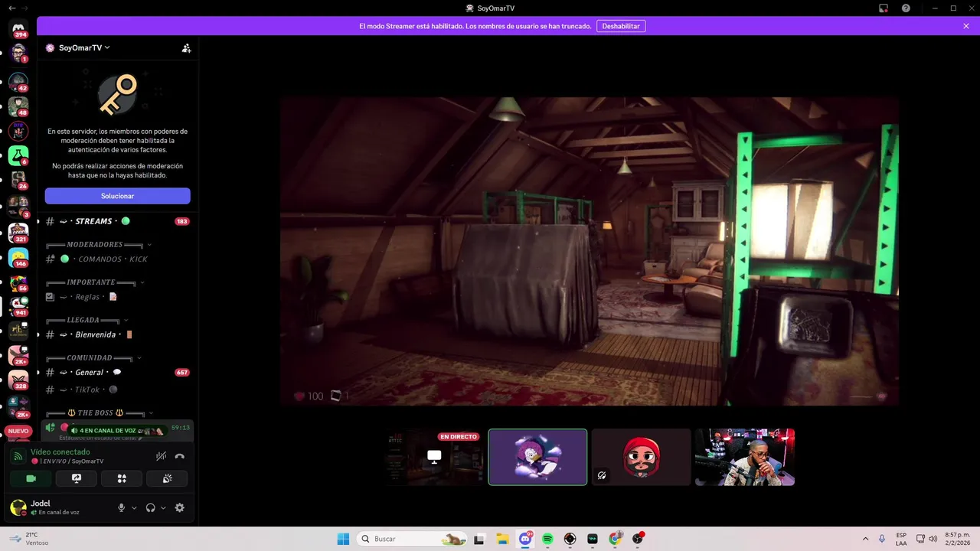Deafen with headphones icon
Image resolution: width=980 pixels, height=551 pixels.
click(x=151, y=507)
